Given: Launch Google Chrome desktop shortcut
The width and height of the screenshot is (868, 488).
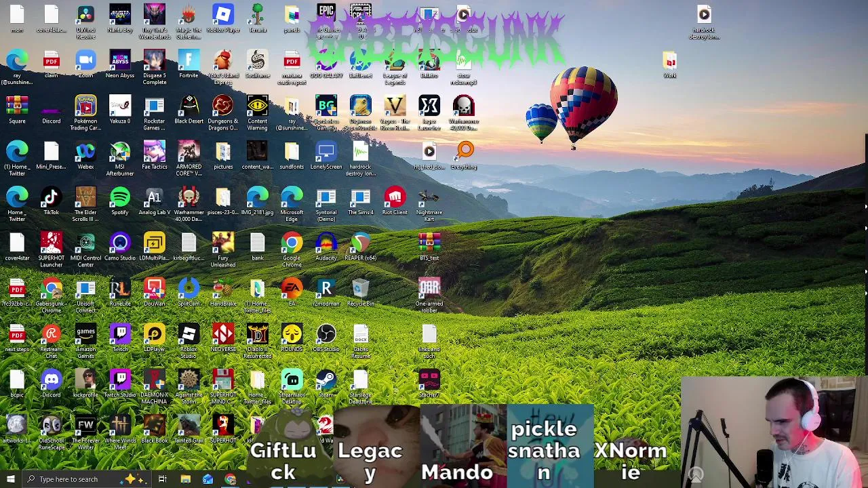Looking at the screenshot, I should tap(292, 249).
